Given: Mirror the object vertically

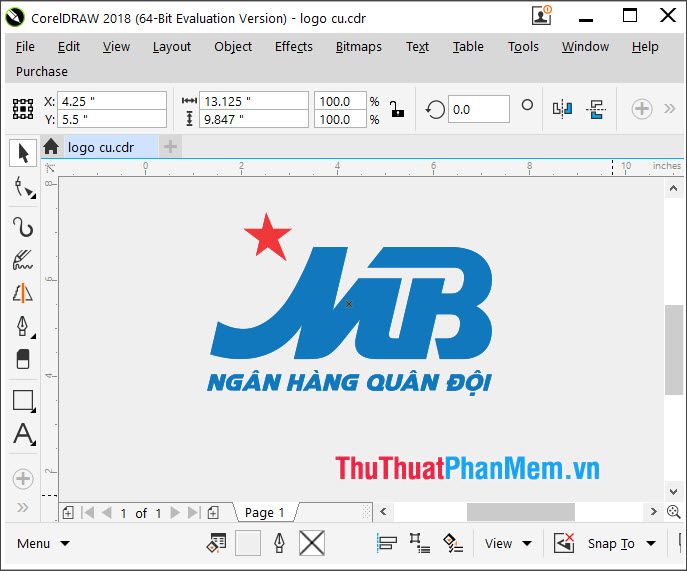Looking at the screenshot, I should coord(596,109).
